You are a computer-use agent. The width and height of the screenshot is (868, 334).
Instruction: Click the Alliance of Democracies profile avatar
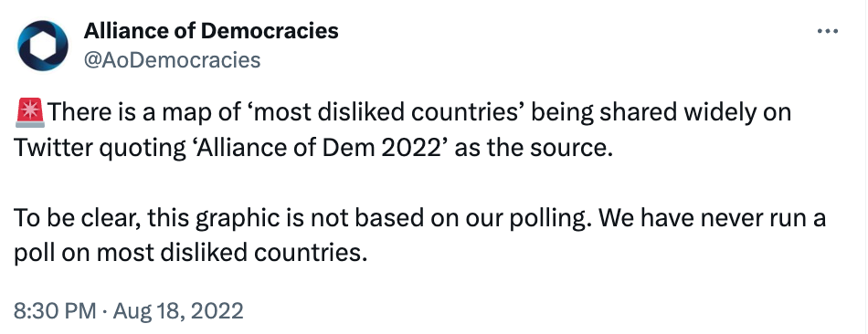(43, 46)
